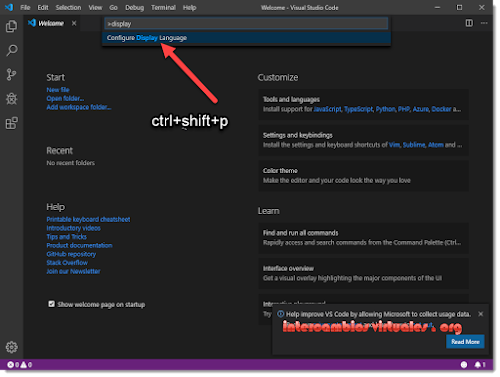The image size is (500, 377).
Task: Open the Settings and keybindings card
Action: point(363,140)
